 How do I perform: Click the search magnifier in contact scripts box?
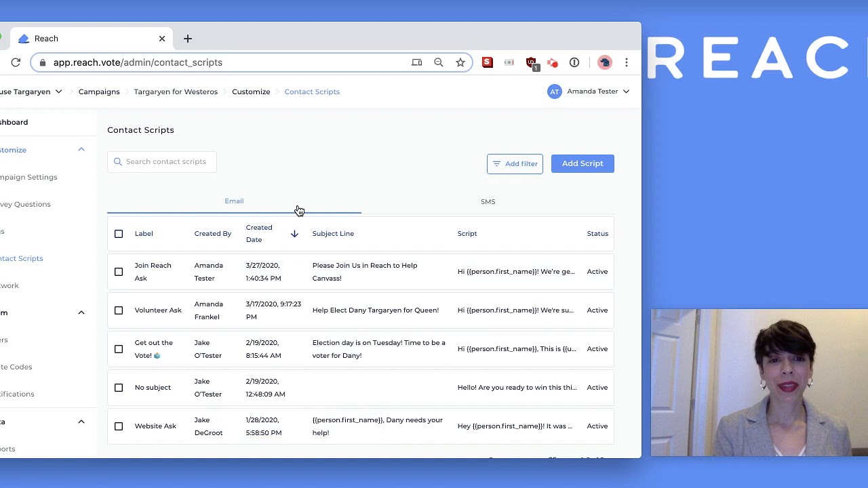point(118,161)
